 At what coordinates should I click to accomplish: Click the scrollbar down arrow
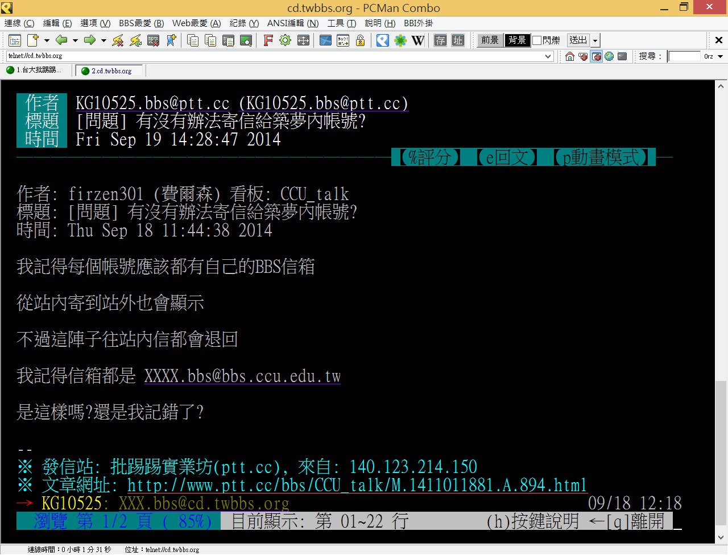point(721,537)
